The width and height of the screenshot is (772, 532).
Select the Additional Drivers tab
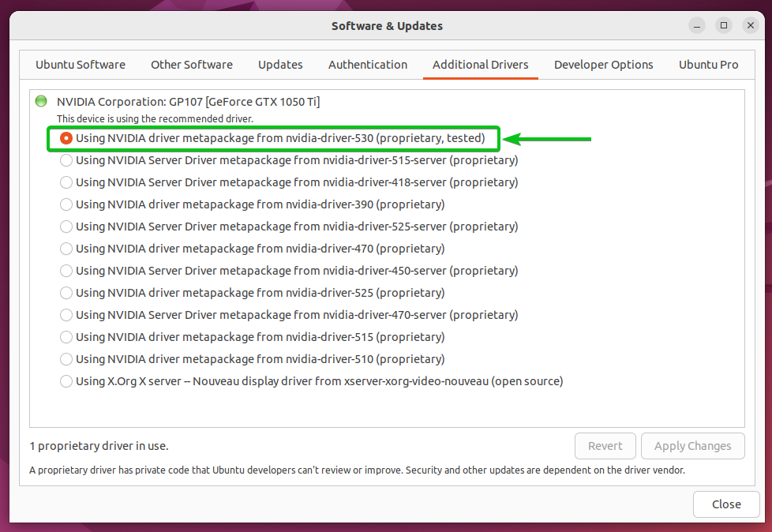click(x=481, y=65)
